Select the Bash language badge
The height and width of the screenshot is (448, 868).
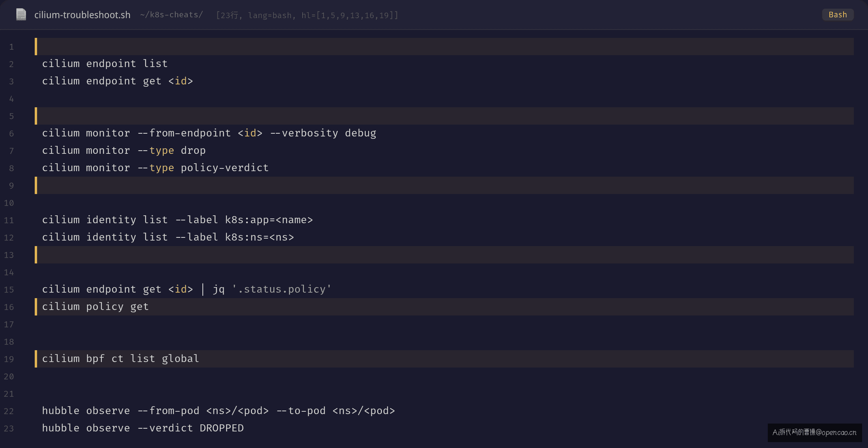(x=838, y=15)
